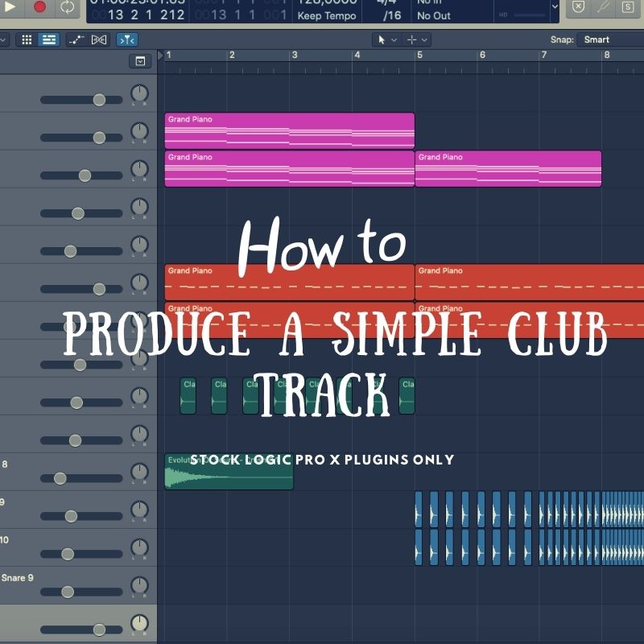Change the /16 division value
This screenshot has height=644, width=644.
[x=392, y=15]
